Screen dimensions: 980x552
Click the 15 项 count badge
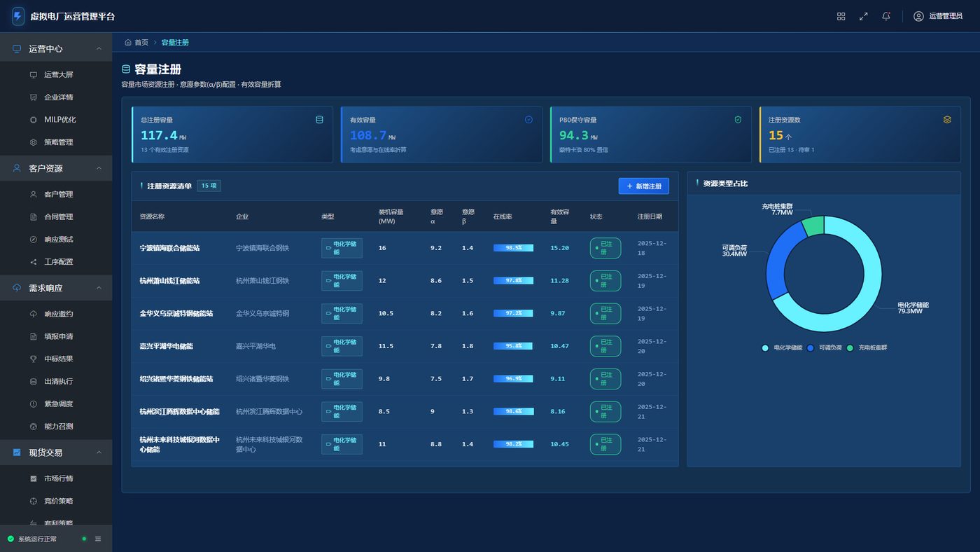(x=209, y=186)
